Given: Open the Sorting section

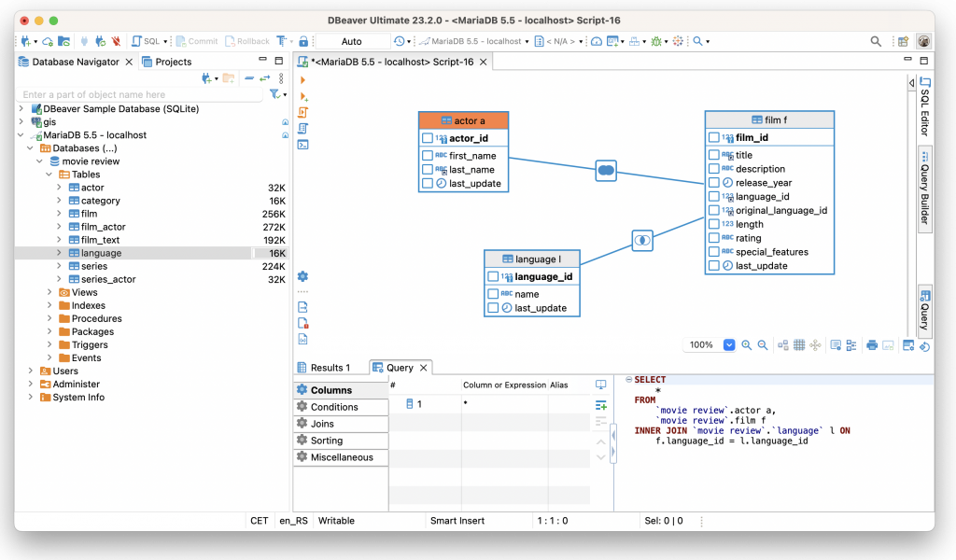Looking at the screenshot, I should point(341,441).
